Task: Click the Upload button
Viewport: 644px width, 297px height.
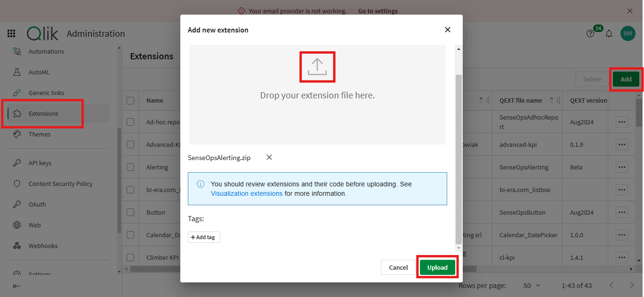Action: 437,267
